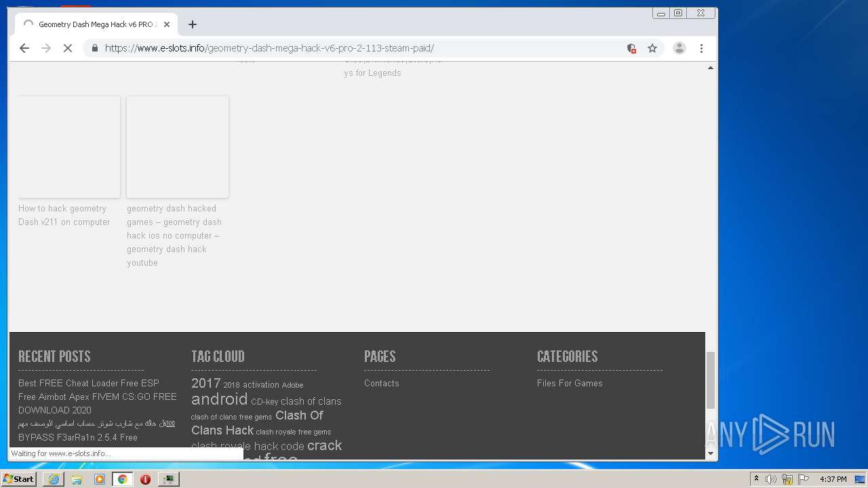868x488 pixels.
Task: Select the android tag
Action: point(220,399)
